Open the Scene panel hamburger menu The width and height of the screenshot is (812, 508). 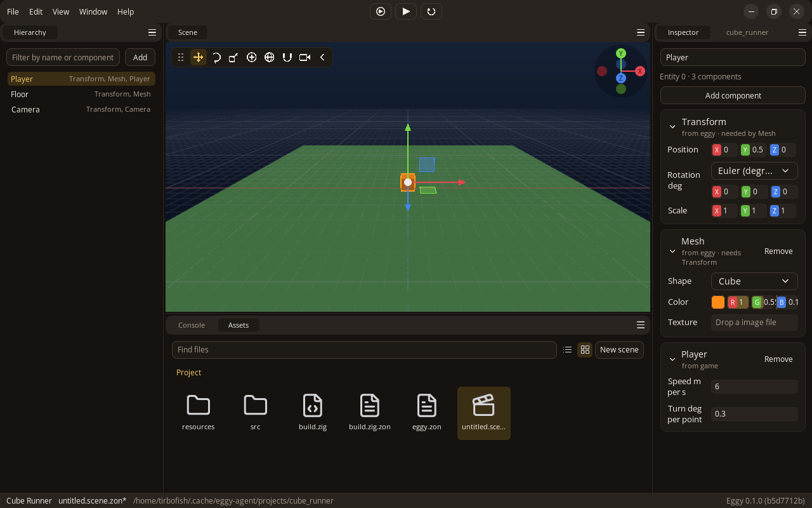(641, 32)
